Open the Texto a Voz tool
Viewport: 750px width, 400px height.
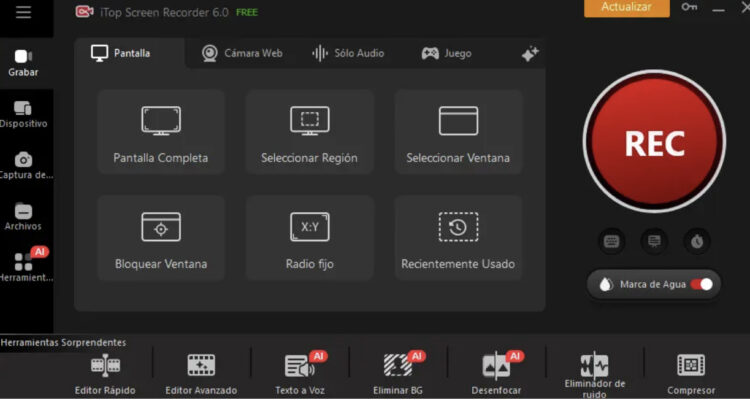300,374
